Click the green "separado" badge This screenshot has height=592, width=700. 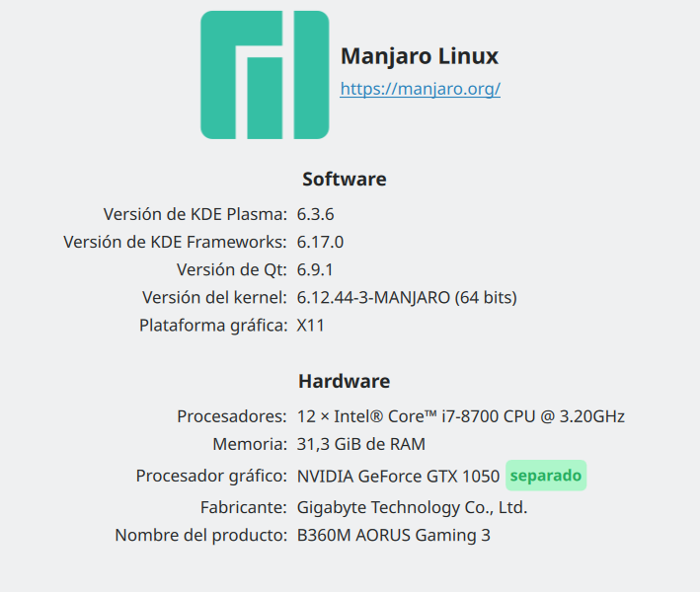546,476
